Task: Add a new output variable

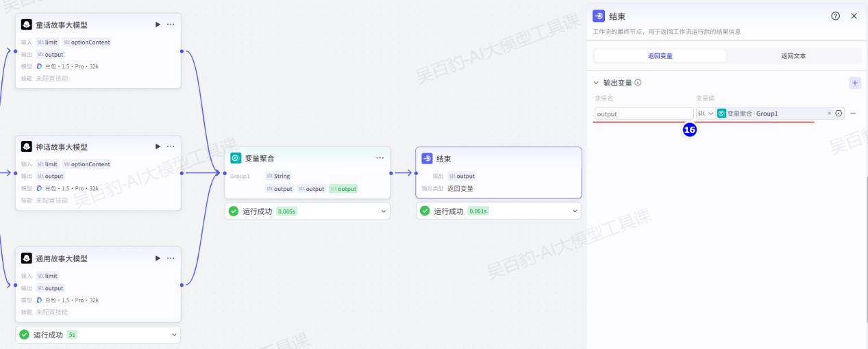Action: pos(854,83)
